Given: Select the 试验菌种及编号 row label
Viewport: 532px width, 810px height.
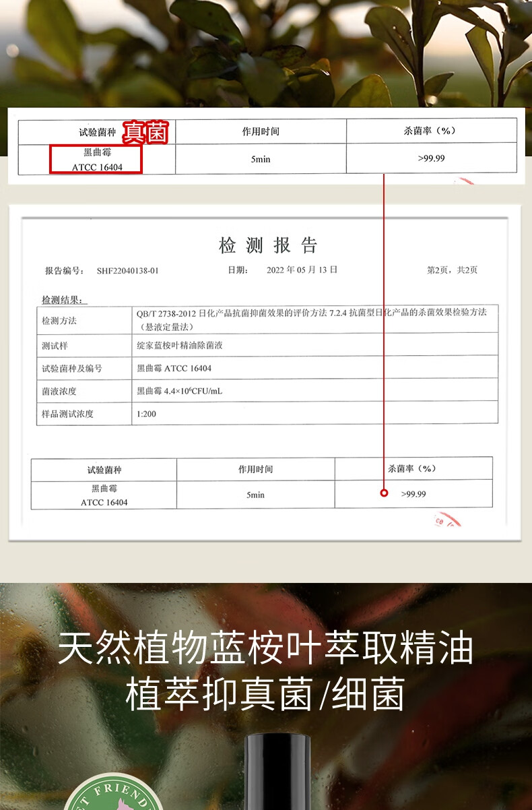Looking at the screenshot, I should (72, 369).
